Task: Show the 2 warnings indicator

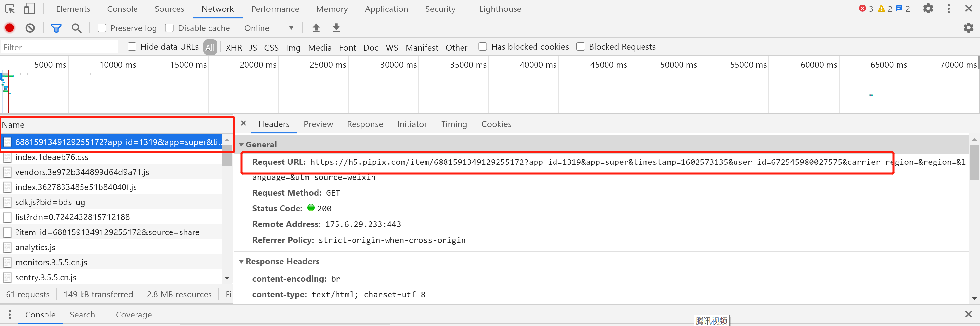Action: (884, 9)
